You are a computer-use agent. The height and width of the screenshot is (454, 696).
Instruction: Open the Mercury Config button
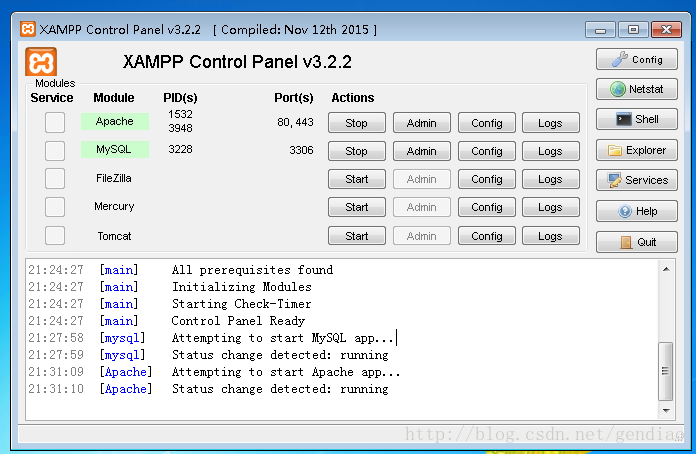(486, 207)
